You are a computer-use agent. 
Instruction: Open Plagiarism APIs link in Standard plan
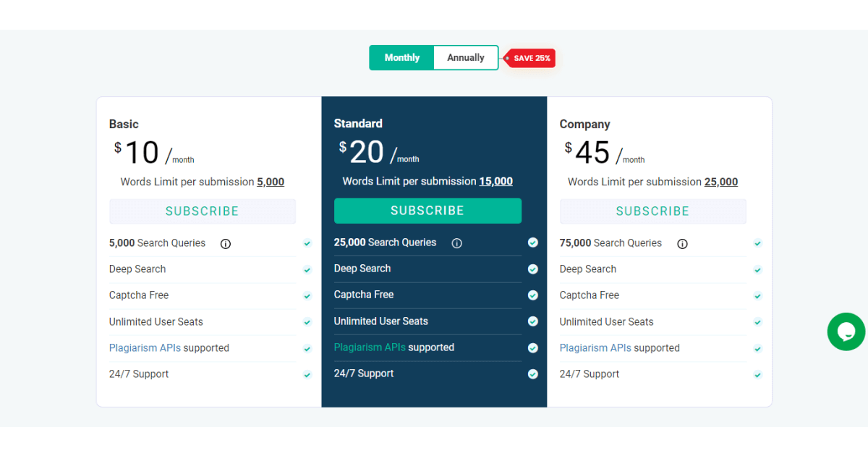(x=370, y=347)
